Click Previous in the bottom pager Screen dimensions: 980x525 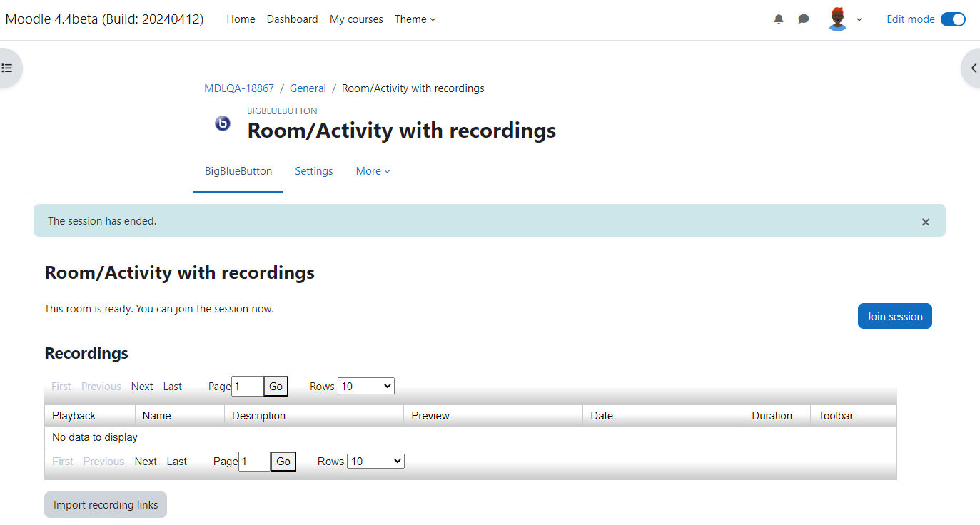(x=103, y=462)
